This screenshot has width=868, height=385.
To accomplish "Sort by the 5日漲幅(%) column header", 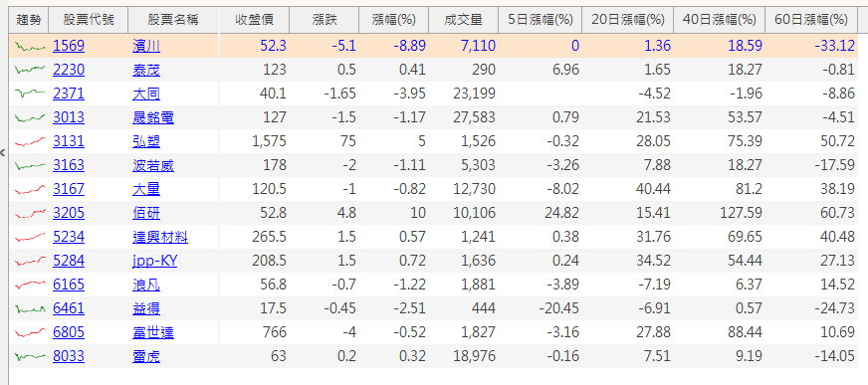I will (x=541, y=20).
